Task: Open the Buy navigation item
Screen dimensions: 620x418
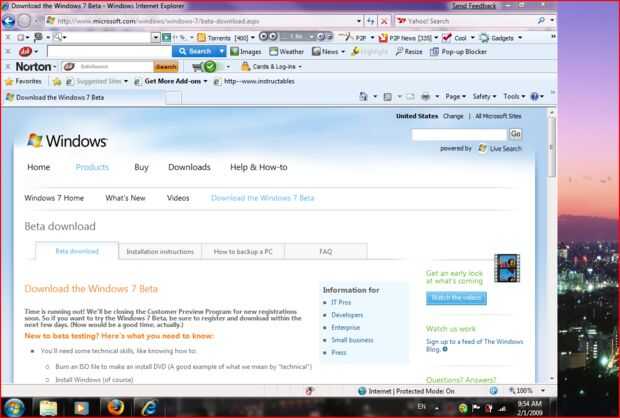Action: pyautogui.click(x=141, y=167)
